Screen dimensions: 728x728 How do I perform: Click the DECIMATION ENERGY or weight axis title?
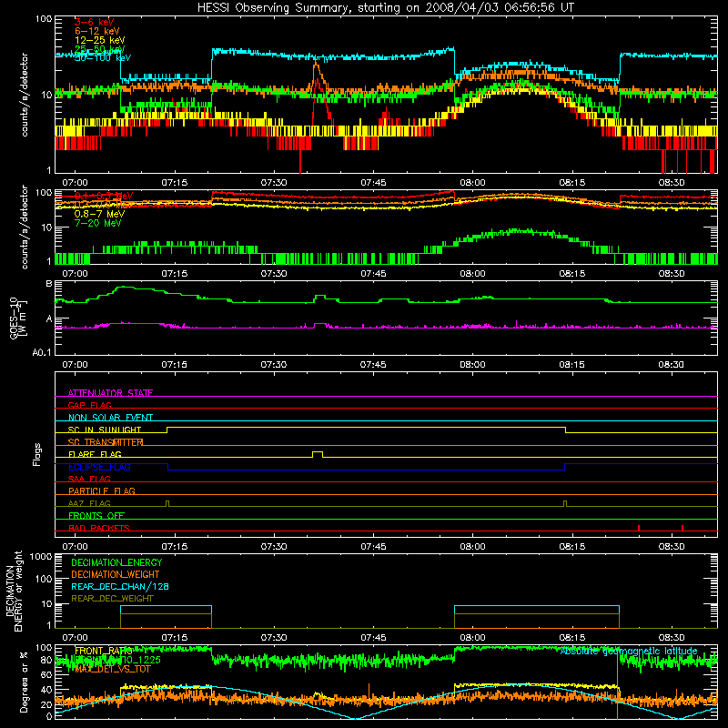(x=14, y=591)
